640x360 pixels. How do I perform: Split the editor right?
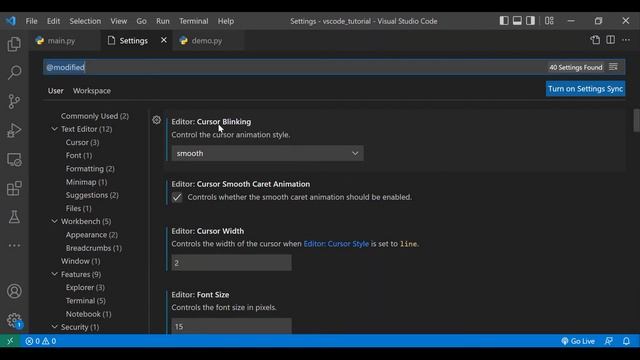[x=611, y=40]
